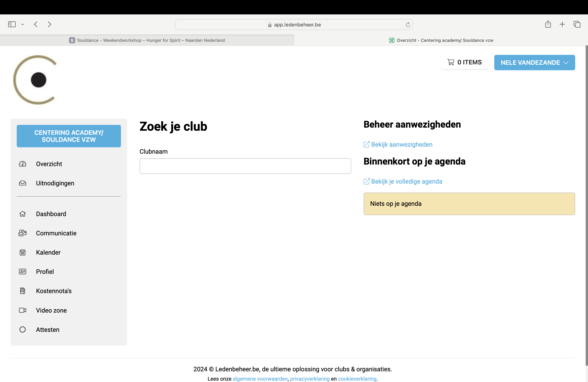Expand NELE VANDEZANDE user dropdown
Screen dimensions: 588x382
click(534, 62)
